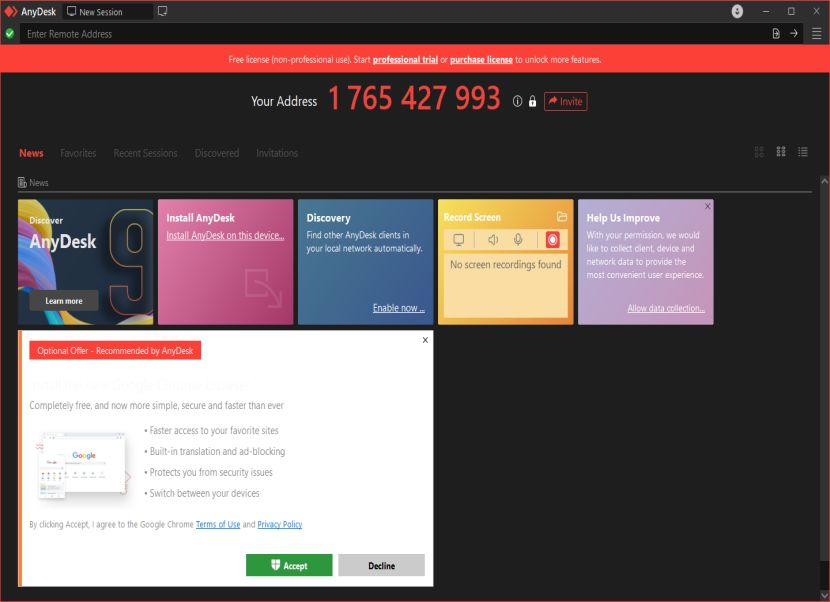Open the Google Chrome Terms of Use link
This screenshot has height=602, width=830.
point(218,524)
